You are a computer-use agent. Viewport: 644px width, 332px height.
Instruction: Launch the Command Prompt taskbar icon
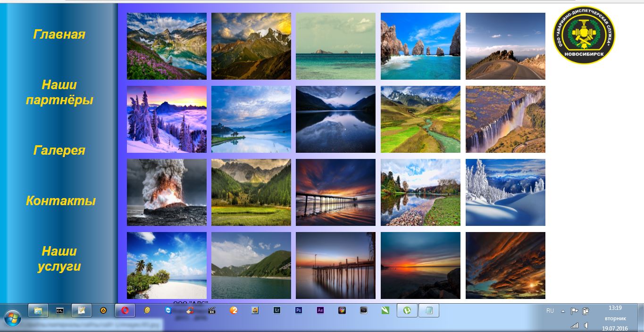60,310
